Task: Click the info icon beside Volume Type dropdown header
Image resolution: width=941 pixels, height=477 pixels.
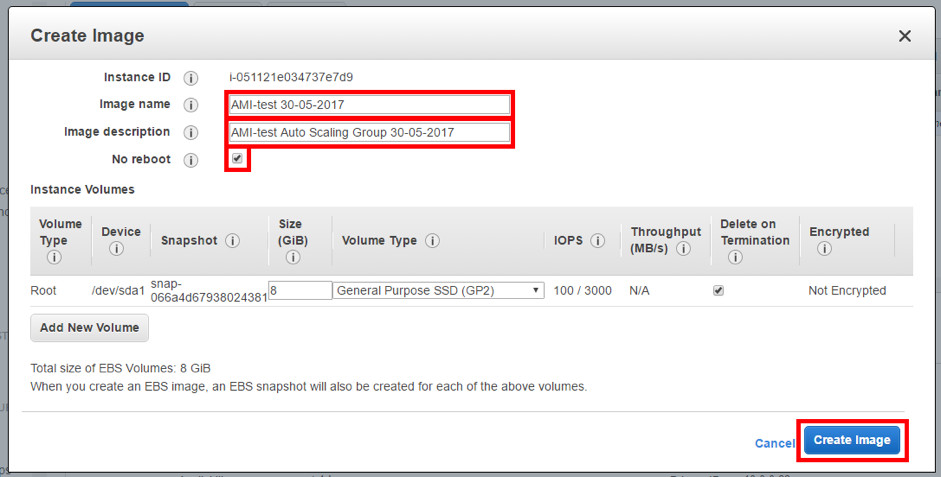Action: coord(433,241)
